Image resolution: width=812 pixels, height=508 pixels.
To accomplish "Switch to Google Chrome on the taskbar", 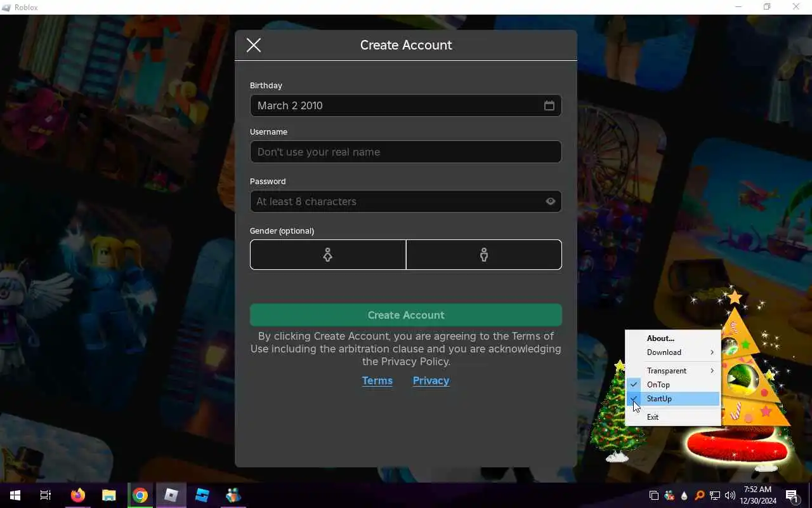I will (x=140, y=495).
